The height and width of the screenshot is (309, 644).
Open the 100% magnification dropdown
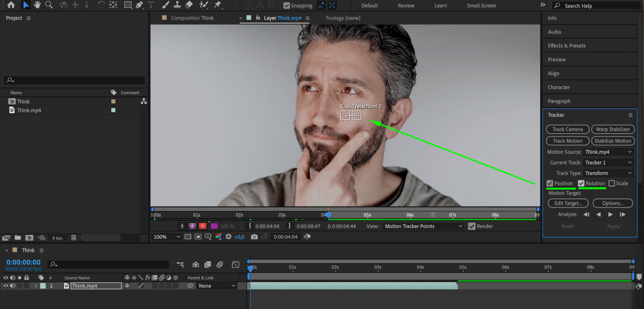point(167,237)
